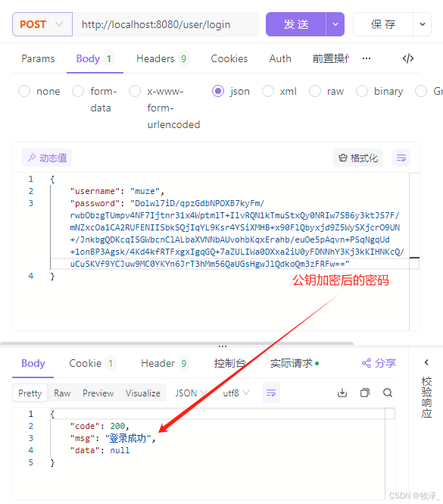This screenshot has height=504, width=443.
Task: Click the 校验响应 vertical label
Action: click(426, 397)
